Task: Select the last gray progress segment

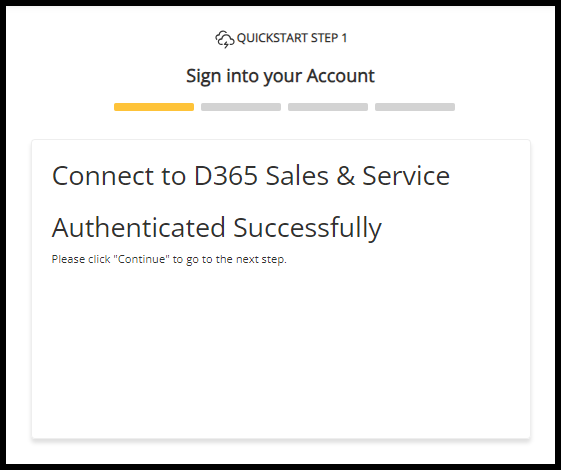Action: (415, 107)
